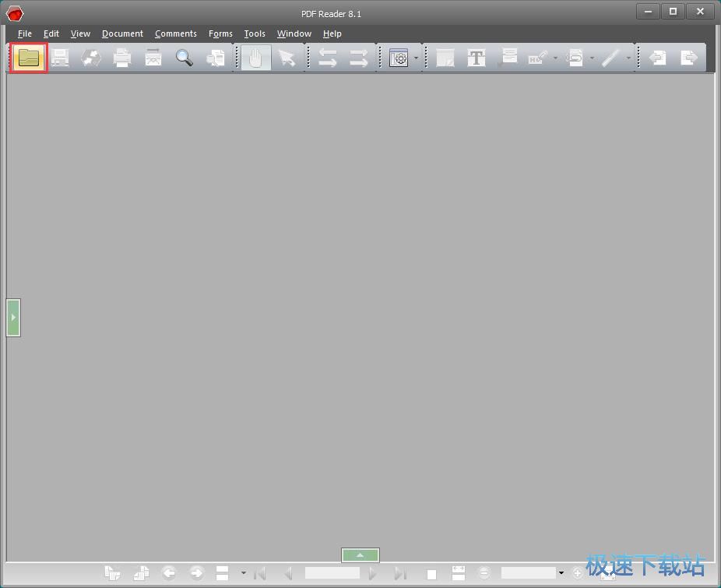
Task: Click the Open file folder icon
Action: (29, 58)
